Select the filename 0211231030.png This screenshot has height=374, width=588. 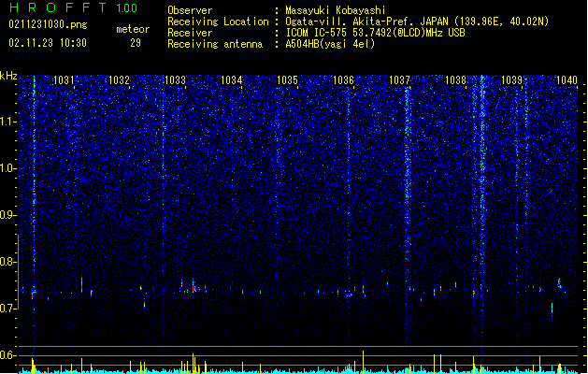point(48,24)
